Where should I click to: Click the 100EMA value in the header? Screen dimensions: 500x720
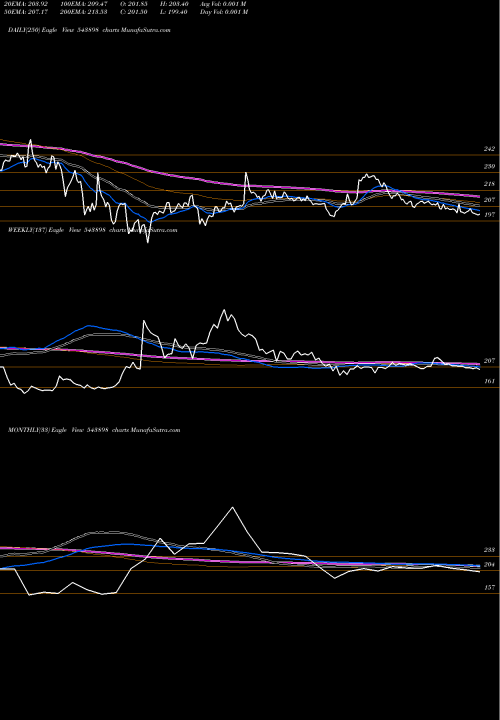click(x=84, y=4)
